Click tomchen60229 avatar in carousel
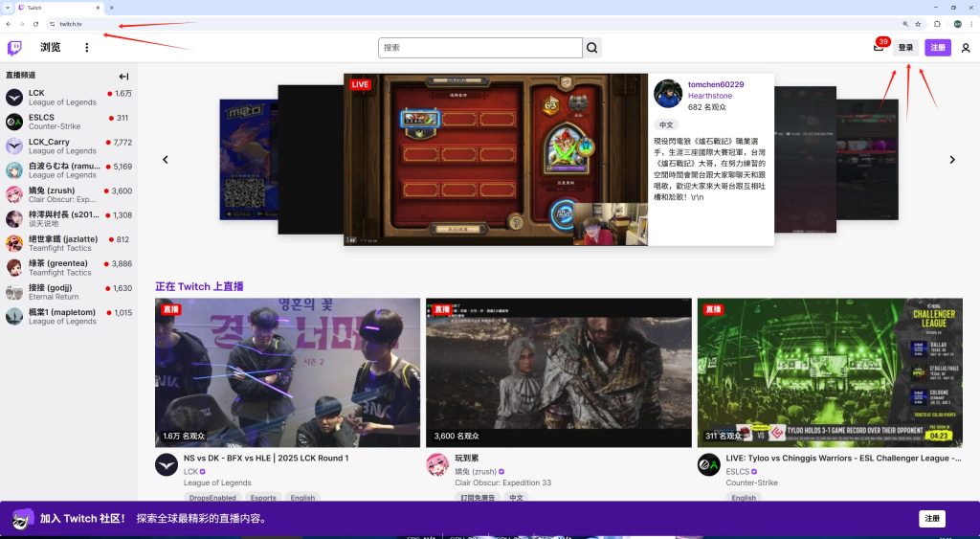Viewport: 980px width, 539px height. (x=668, y=94)
